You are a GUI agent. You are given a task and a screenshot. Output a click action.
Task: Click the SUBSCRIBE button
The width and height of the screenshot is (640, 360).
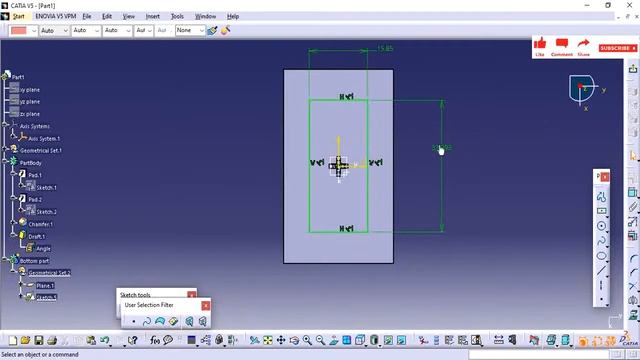pyautogui.click(x=618, y=48)
